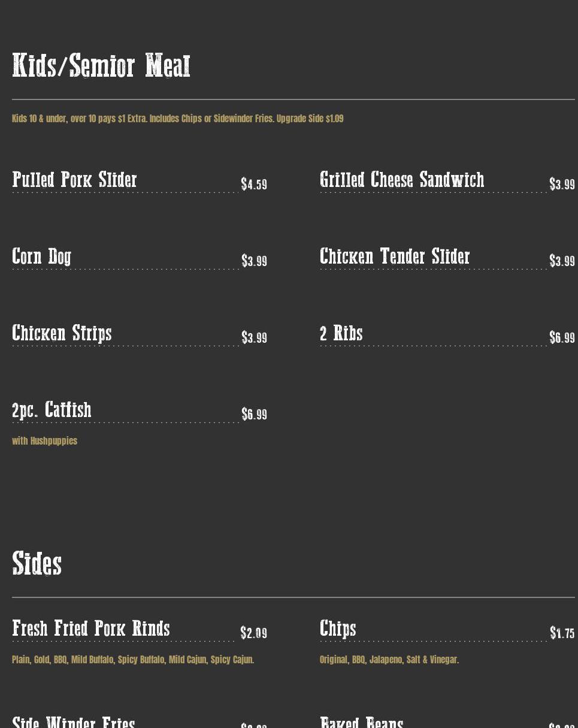Screen dimensions: 578x728
Task: Select the Pulled Pork Slider item
Action: coord(75,180)
